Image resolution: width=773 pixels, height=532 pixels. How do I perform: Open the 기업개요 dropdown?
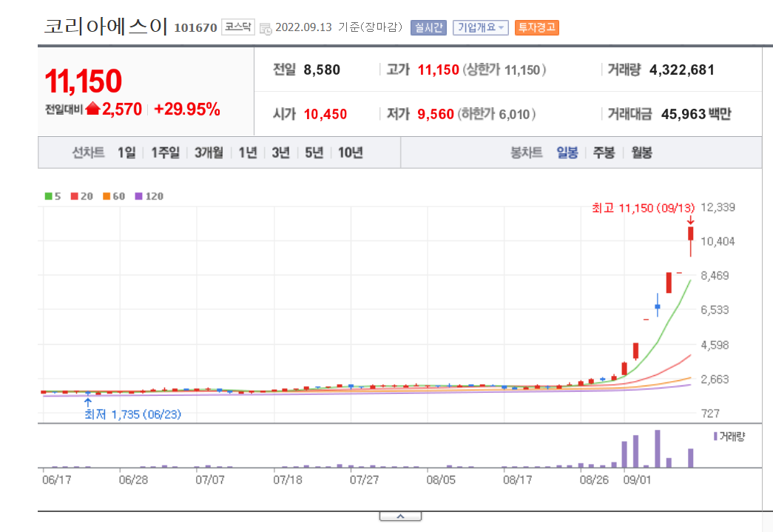[480, 27]
